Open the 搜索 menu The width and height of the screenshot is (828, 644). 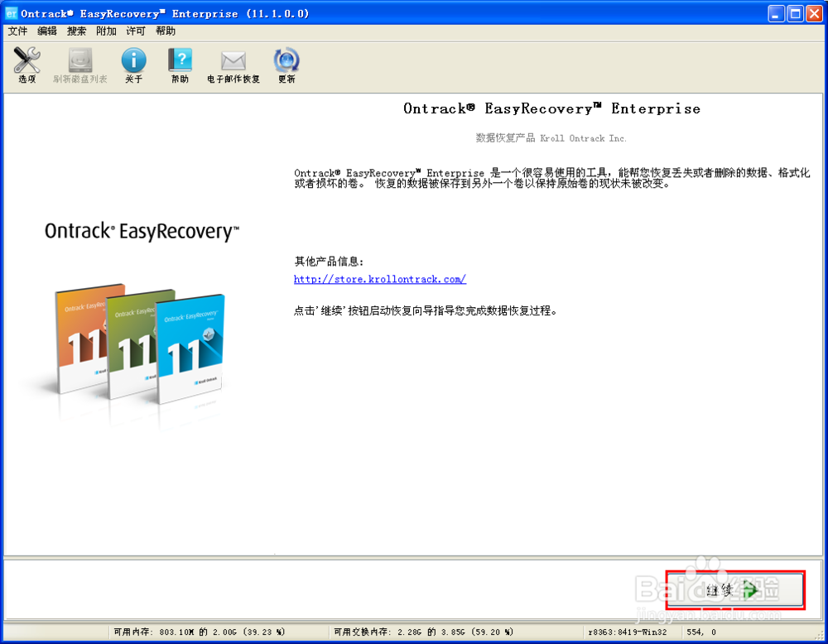(x=76, y=31)
